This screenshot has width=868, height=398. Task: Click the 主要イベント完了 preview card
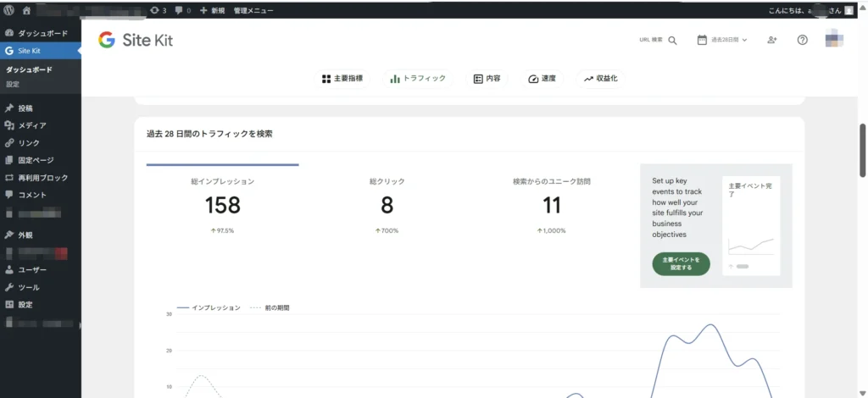pos(751,225)
